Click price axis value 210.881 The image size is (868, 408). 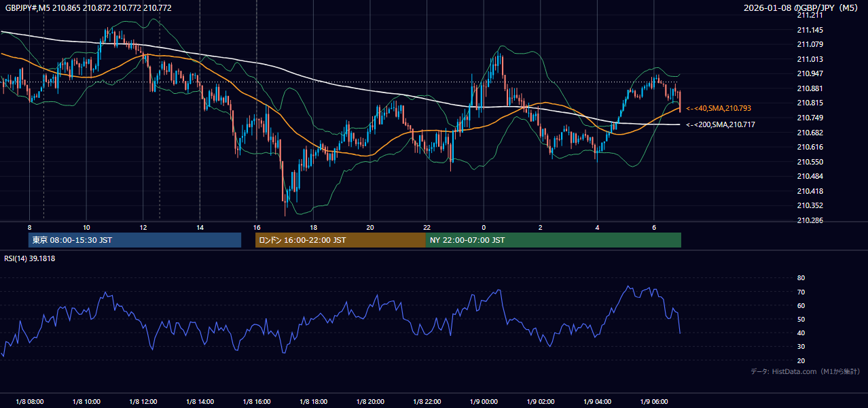[x=810, y=88]
